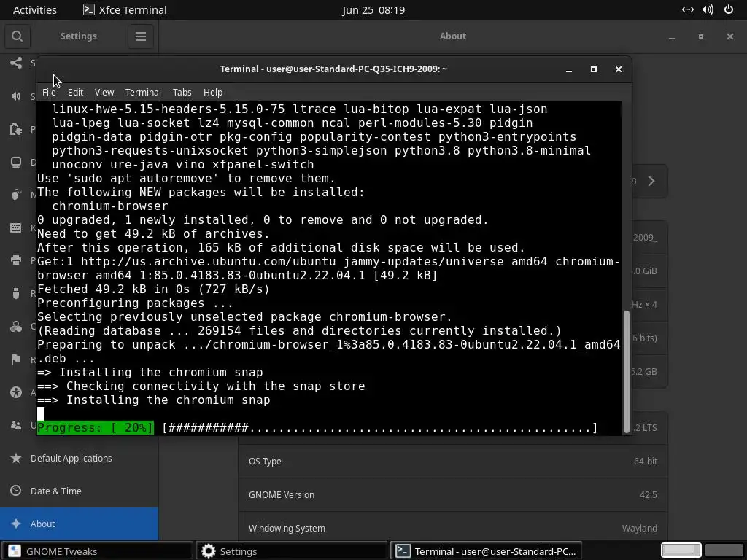Open the terminal File menu
The width and height of the screenshot is (747, 560).
coord(49,93)
